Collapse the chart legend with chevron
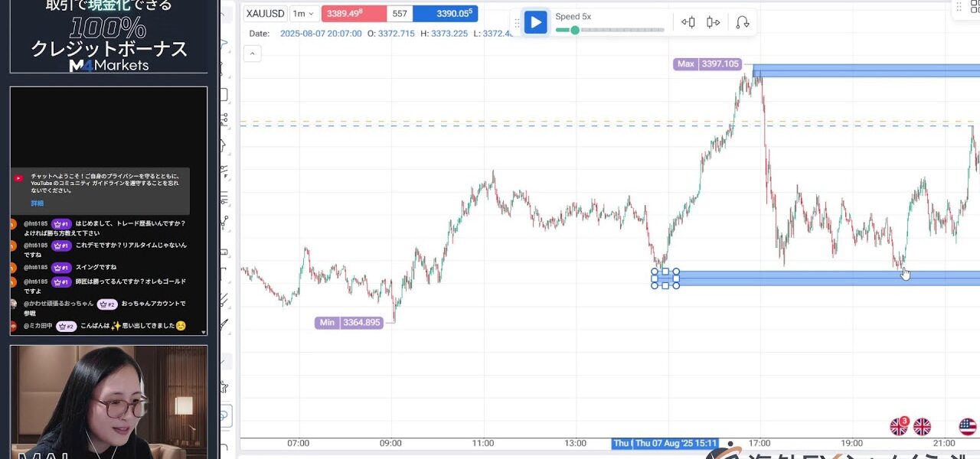The width and height of the screenshot is (980, 459). 252,54
